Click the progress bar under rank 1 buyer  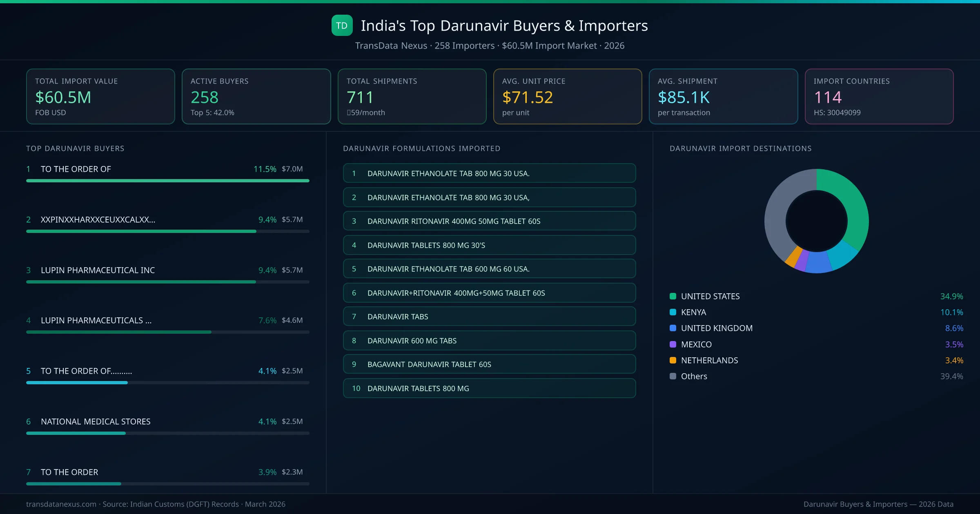167,181
